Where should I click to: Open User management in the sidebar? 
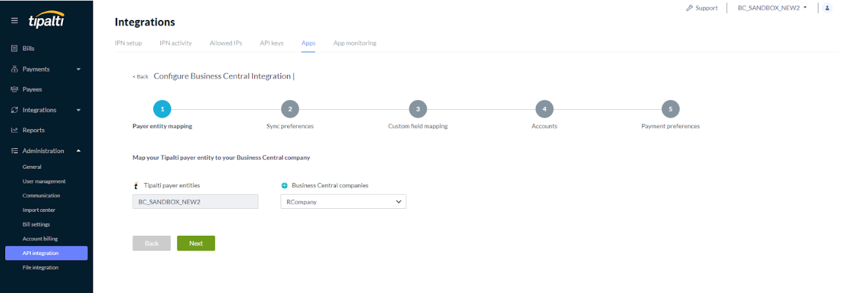click(44, 181)
